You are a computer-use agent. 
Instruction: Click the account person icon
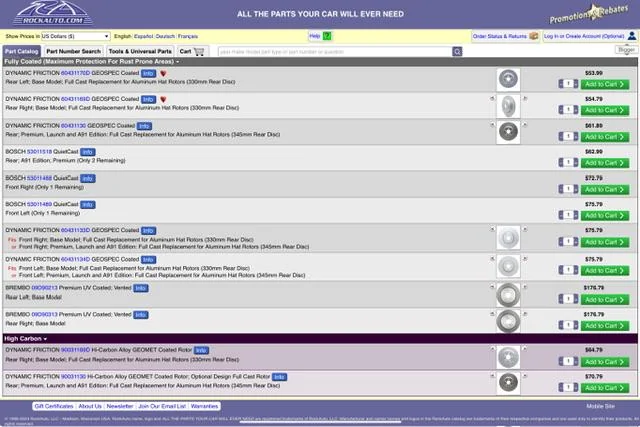632,36
